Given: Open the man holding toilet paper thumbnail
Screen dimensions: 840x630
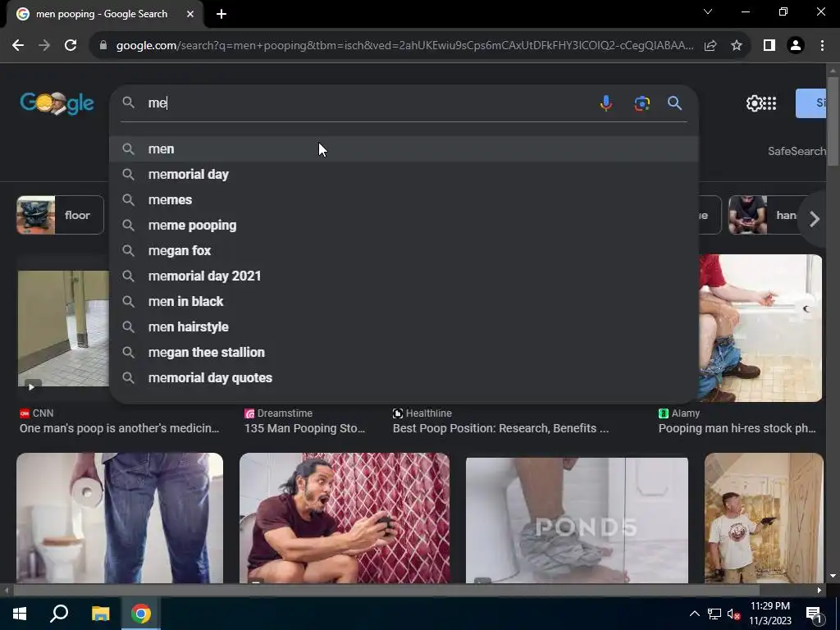Looking at the screenshot, I should tap(120, 518).
